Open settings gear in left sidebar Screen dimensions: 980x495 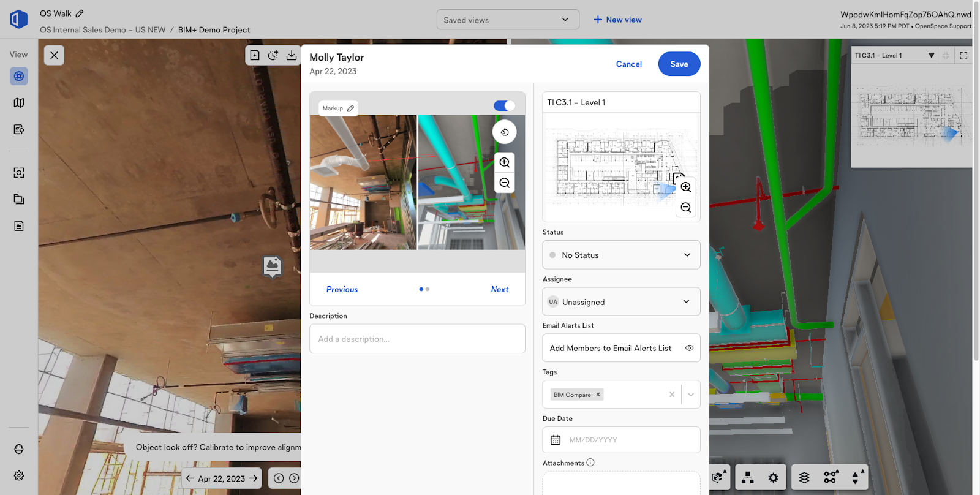point(19,475)
